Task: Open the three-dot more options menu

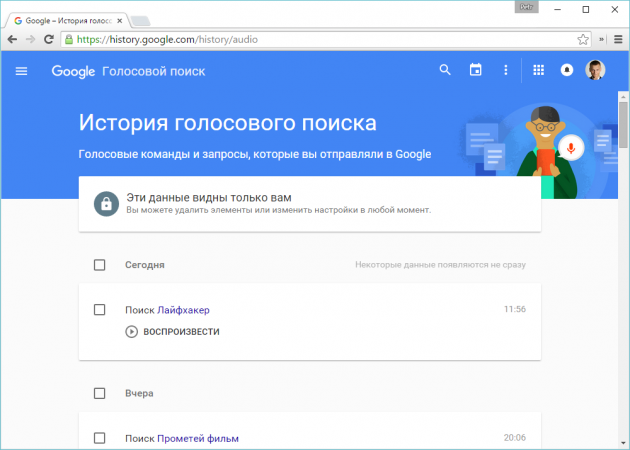Action: pos(506,70)
